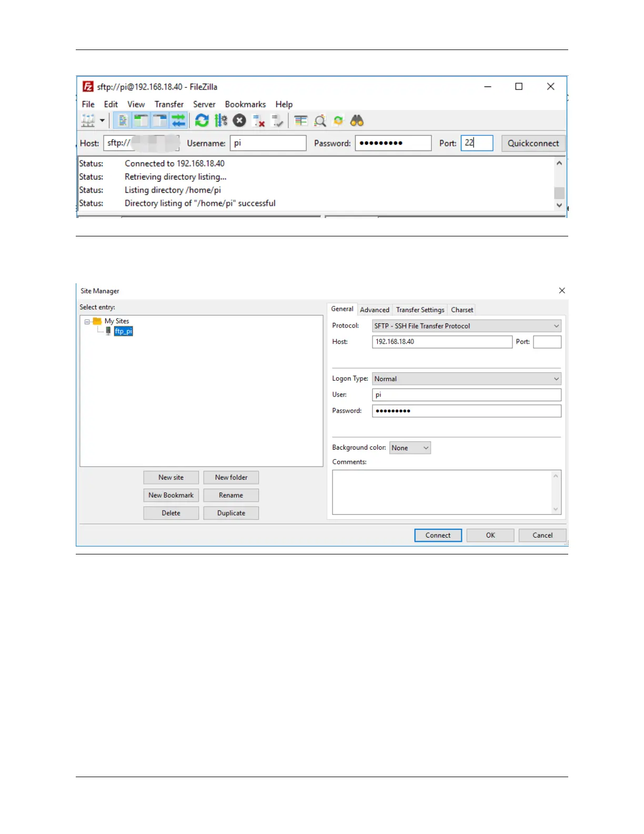Screen dimensions: 644x834
Task: Click the New site button
Action: pyautogui.click(x=171, y=478)
